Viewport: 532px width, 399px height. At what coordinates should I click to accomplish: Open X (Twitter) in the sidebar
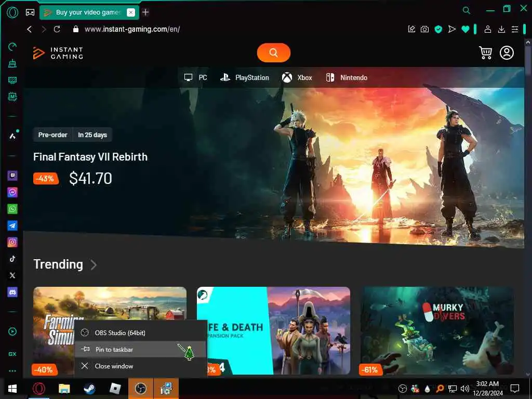click(x=12, y=275)
